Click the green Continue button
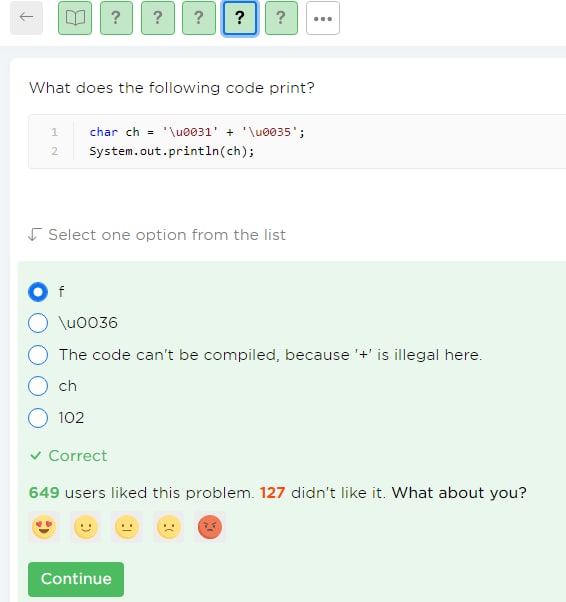Image resolution: width=566 pixels, height=602 pixels. pyautogui.click(x=76, y=579)
